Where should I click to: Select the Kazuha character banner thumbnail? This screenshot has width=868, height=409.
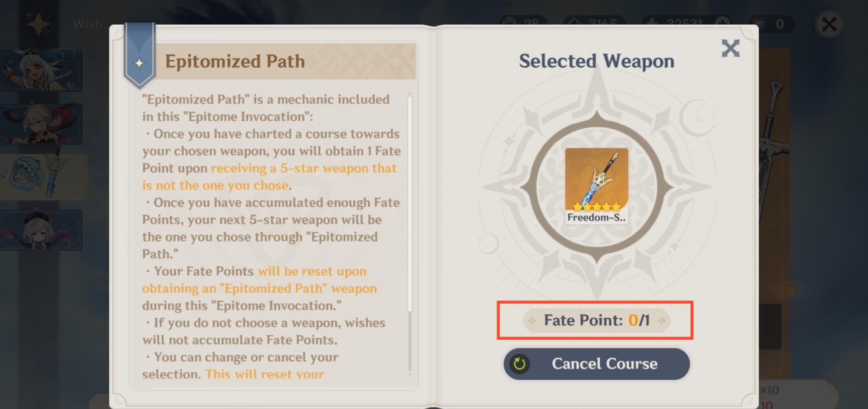pyautogui.click(x=41, y=124)
